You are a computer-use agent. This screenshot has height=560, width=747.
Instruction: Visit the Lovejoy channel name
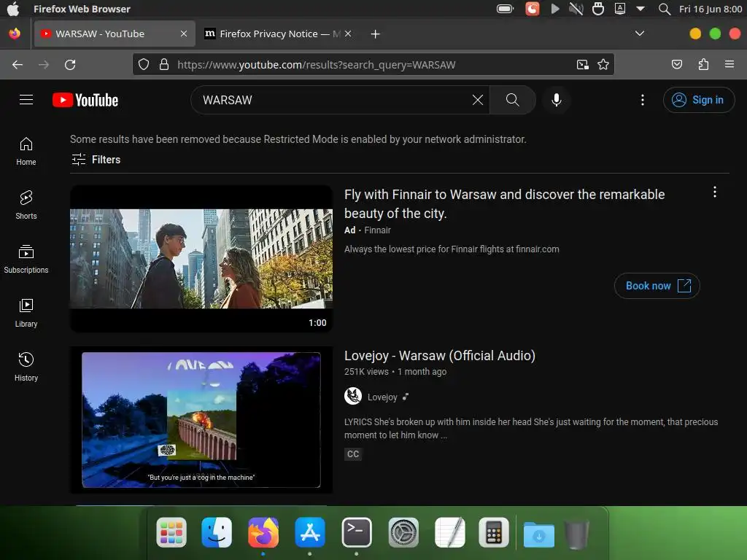pos(382,397)
